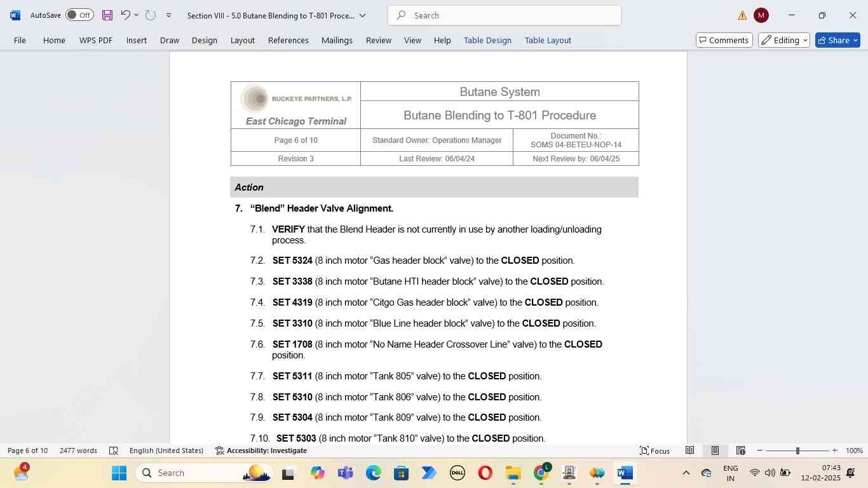Show hidden system tray icons chevron
Viewport: 868px width, 488px height.
[686, 473]
